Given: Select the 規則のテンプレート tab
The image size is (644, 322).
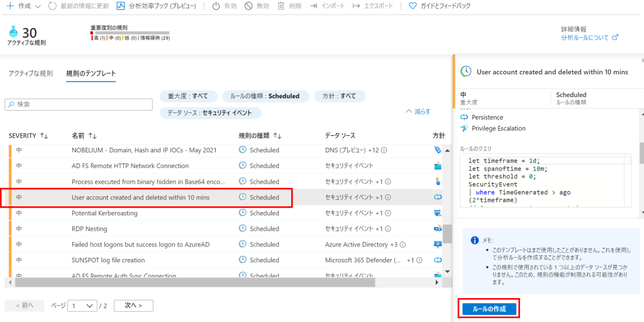Looking at the screenshot, I should [91, 74].
